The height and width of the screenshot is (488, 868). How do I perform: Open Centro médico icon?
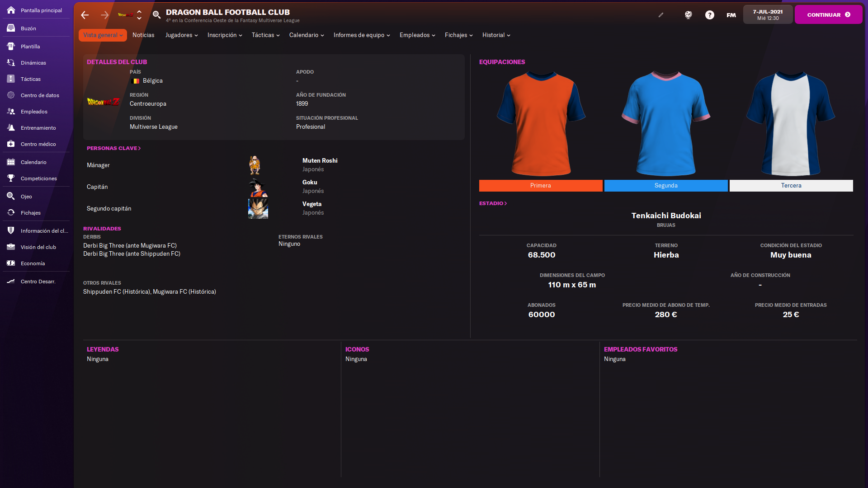[11, 144]
